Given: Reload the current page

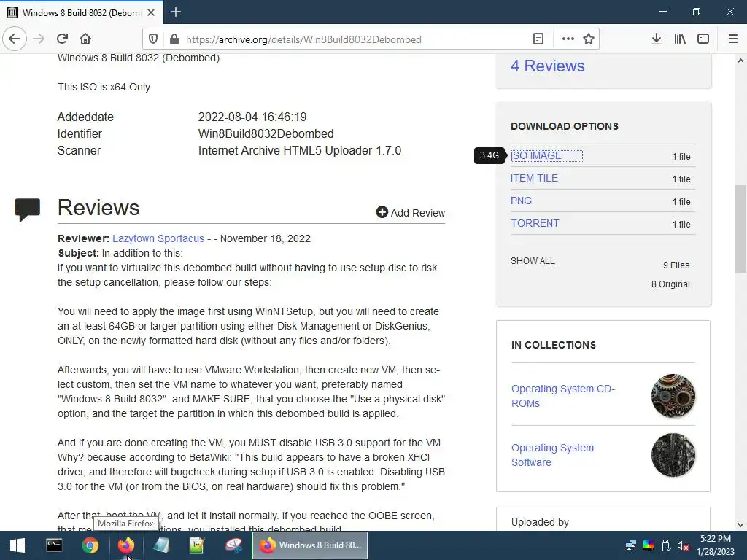Looking at the screenshot, I should [63, 39].
